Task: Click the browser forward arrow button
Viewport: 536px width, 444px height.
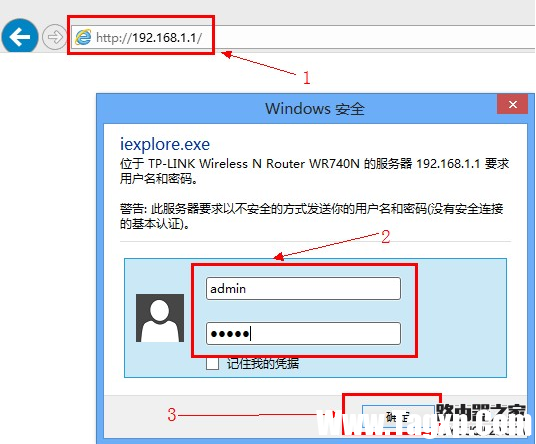Action: point(54,37)
